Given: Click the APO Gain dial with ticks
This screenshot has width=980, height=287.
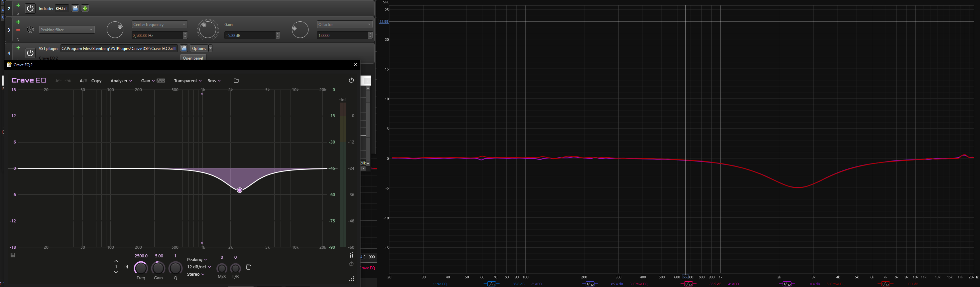Looking at the screenshot, I should click(208, 30).
